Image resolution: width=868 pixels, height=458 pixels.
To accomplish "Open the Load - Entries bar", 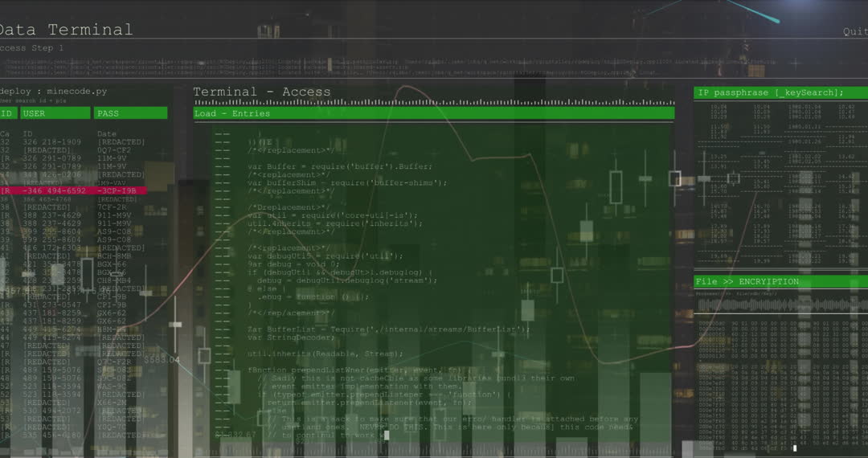I will 433,114.
